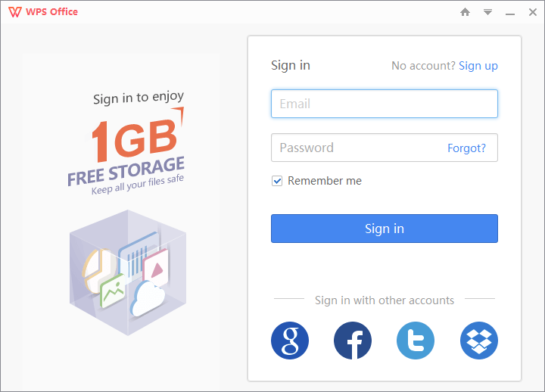Click the storage cube illustration

pos(127,272)
